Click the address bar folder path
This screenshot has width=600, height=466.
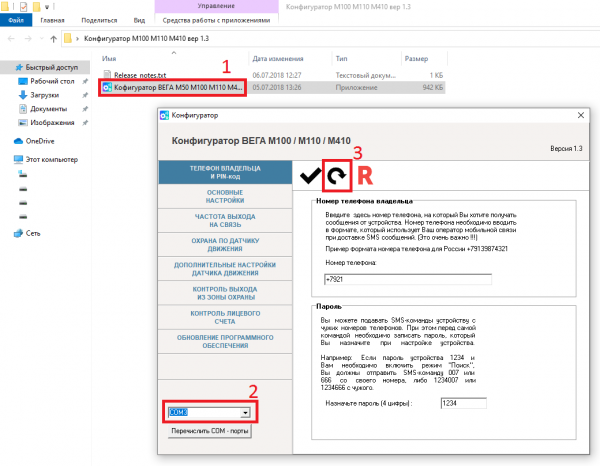146,38
